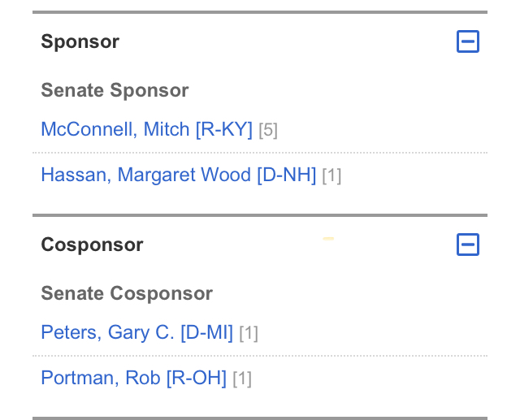Click the [R-KY] tag in McConnell's entry

click(224, 129)
